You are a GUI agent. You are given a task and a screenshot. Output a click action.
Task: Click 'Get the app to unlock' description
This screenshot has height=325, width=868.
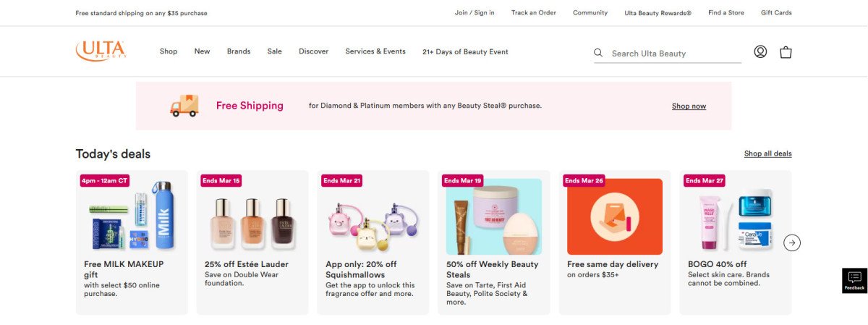370,290
